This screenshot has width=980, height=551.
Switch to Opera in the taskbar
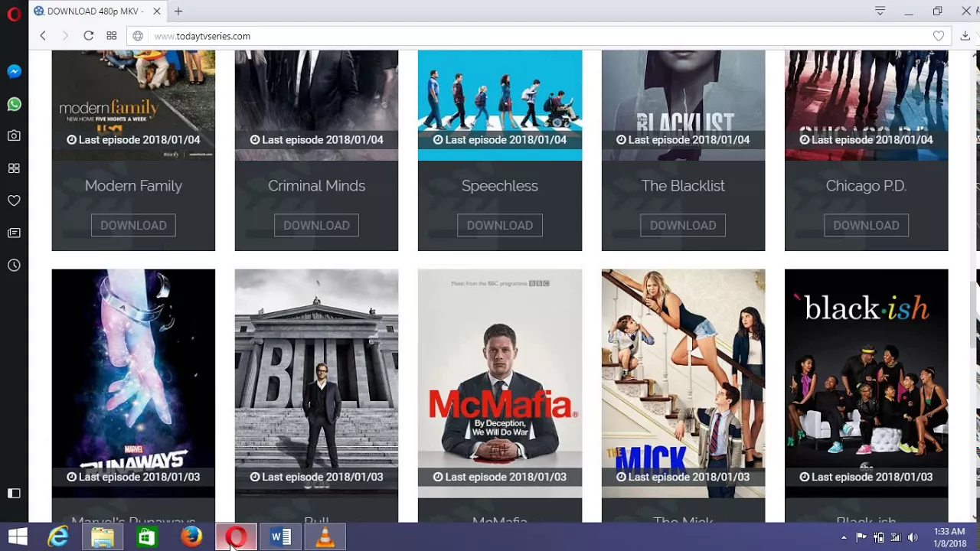(236, 537)
